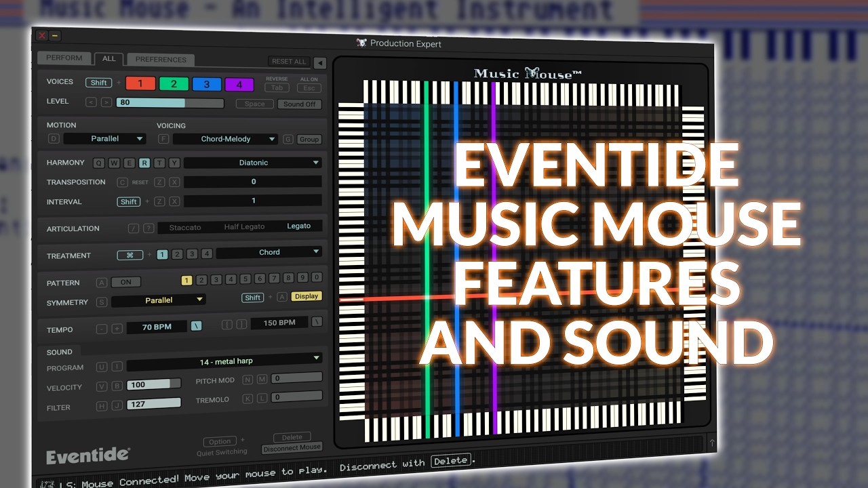Click the K key beside Tremolo
868x488 pixels.
point(248,399)
